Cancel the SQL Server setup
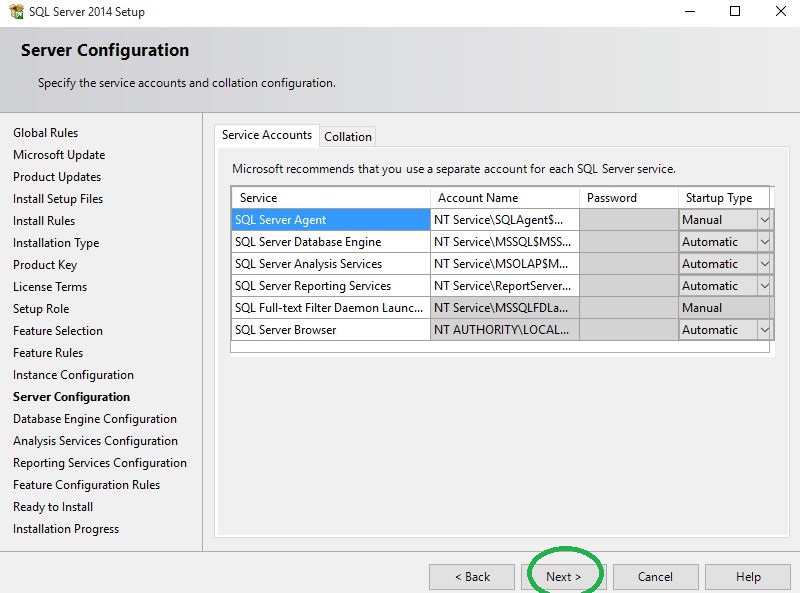 point(656,577)
